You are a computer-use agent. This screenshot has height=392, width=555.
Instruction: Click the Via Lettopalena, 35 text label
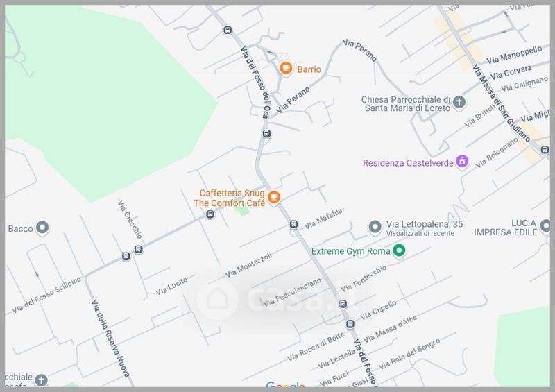point(425,224)
